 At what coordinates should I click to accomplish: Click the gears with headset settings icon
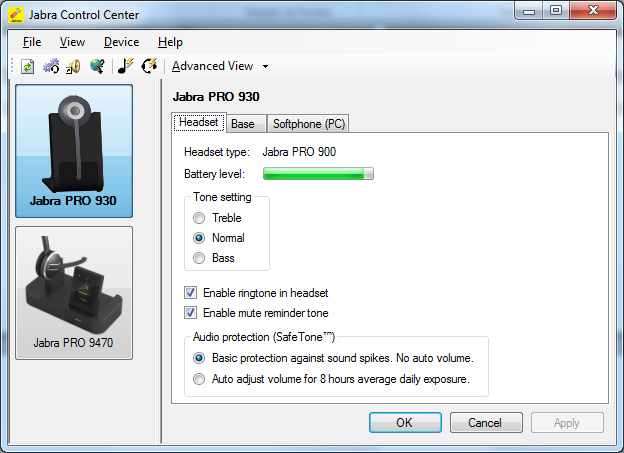[x=51, y=66]
